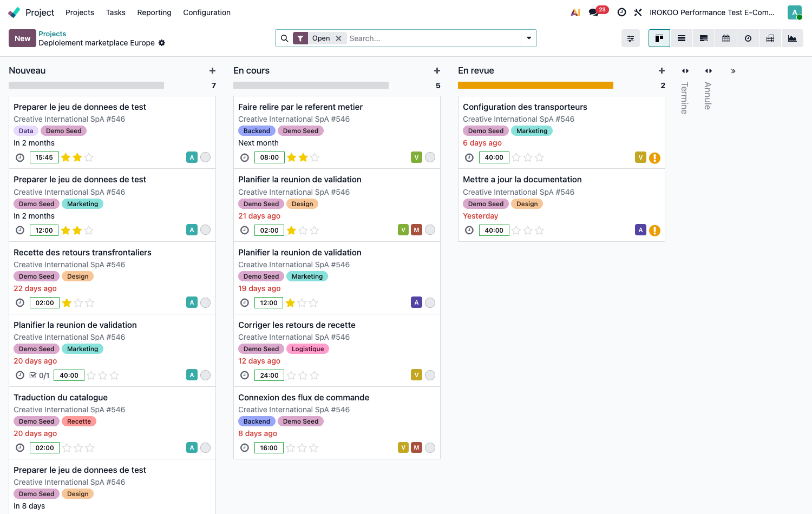Open the AI assistant icon

coord(575,12)
